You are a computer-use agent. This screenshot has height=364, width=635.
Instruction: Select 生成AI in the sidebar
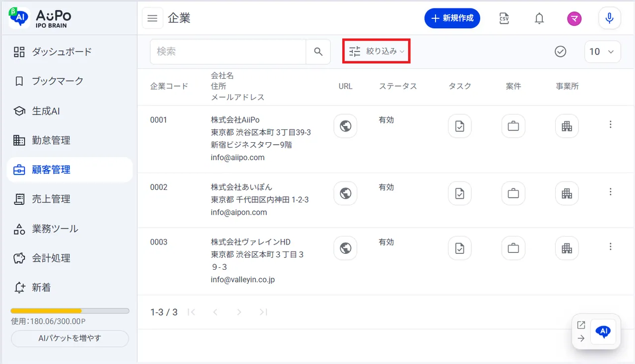[69, 111]
